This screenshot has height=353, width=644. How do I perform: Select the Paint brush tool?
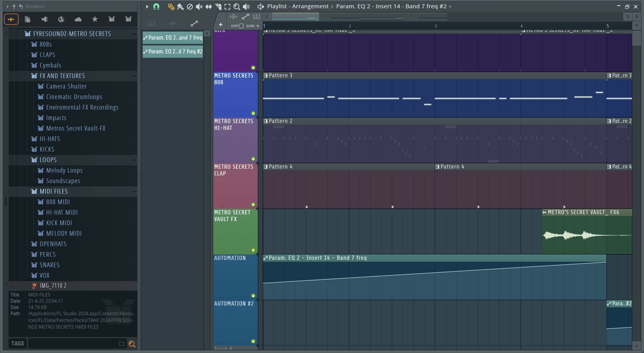click(x=180, y=6)
